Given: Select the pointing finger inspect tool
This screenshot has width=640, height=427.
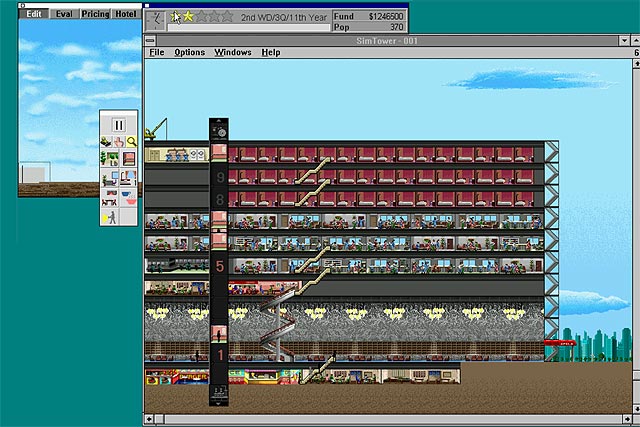Looking at the screenshot, I should click(x=119, y=142).
